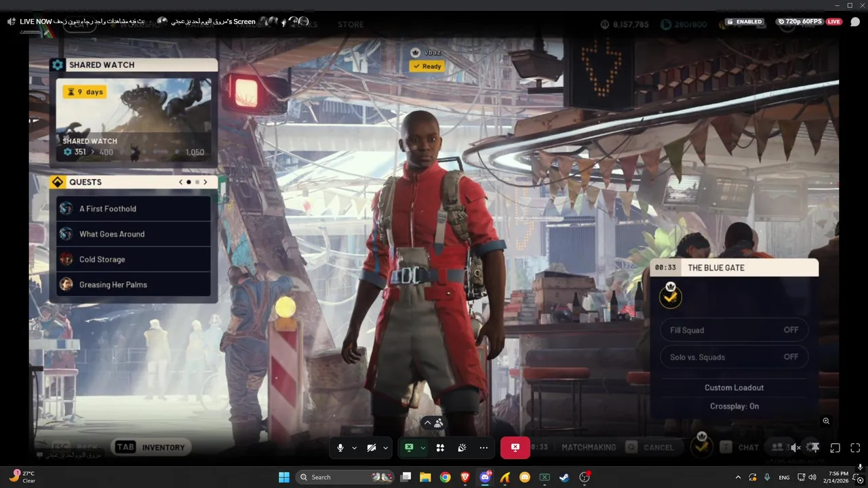This screenshot has height=488, width=868.
Task: Open INVENTORY with TAB button
Action: [x=151, y=447]
